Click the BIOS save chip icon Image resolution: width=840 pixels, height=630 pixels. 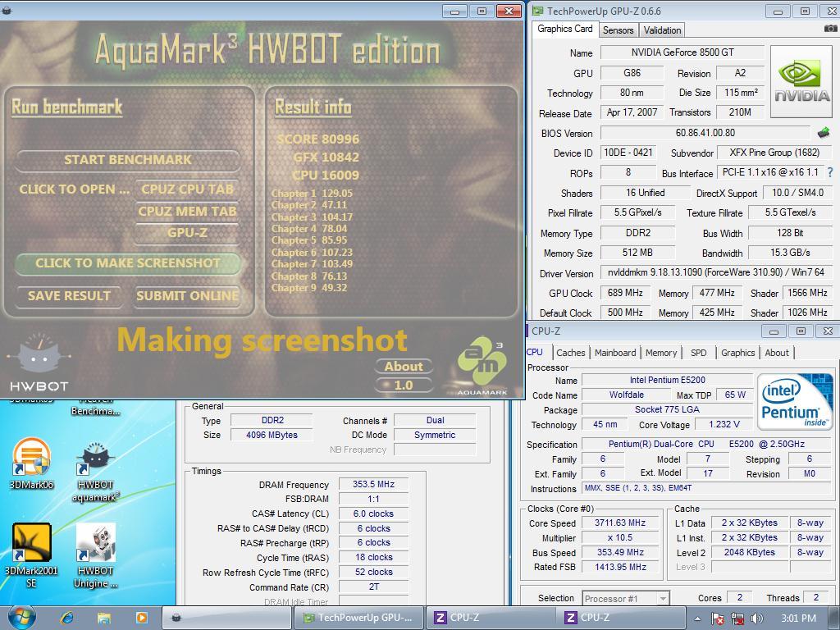(x=823, y=132)
